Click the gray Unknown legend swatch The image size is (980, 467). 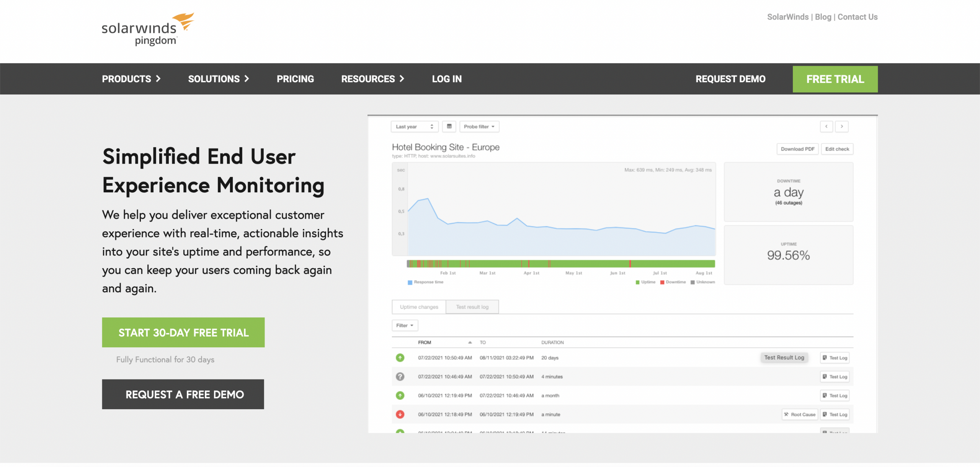693,282
